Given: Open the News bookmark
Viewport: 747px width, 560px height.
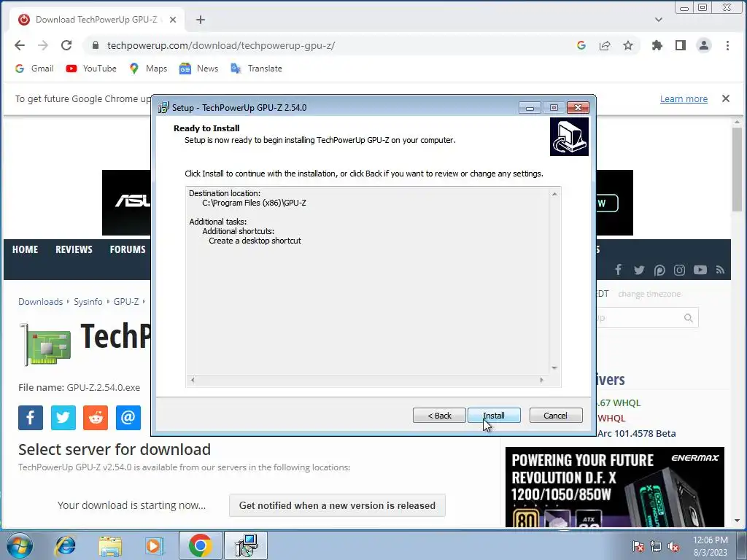Looking at the screenshot, I should (198, 68).
